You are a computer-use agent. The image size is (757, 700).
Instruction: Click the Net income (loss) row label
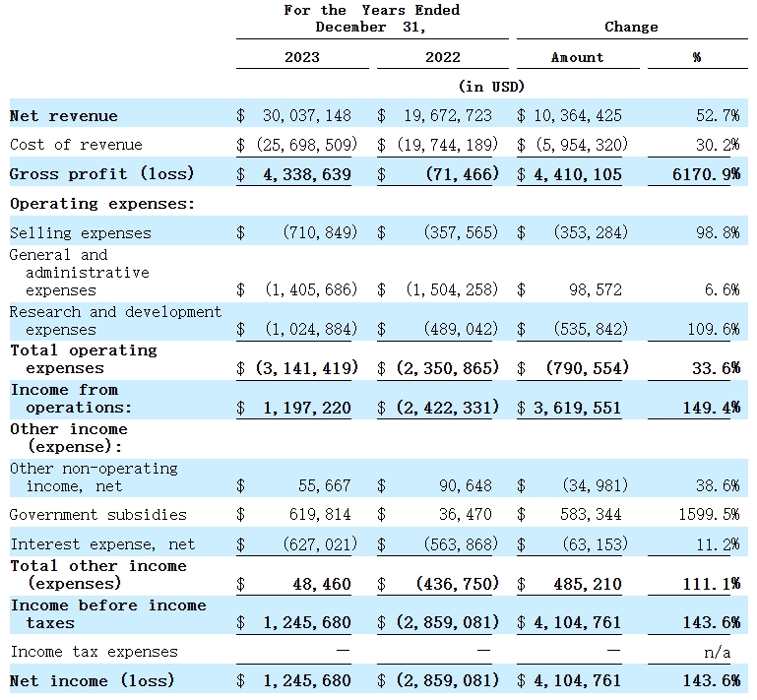pos(92,680)
